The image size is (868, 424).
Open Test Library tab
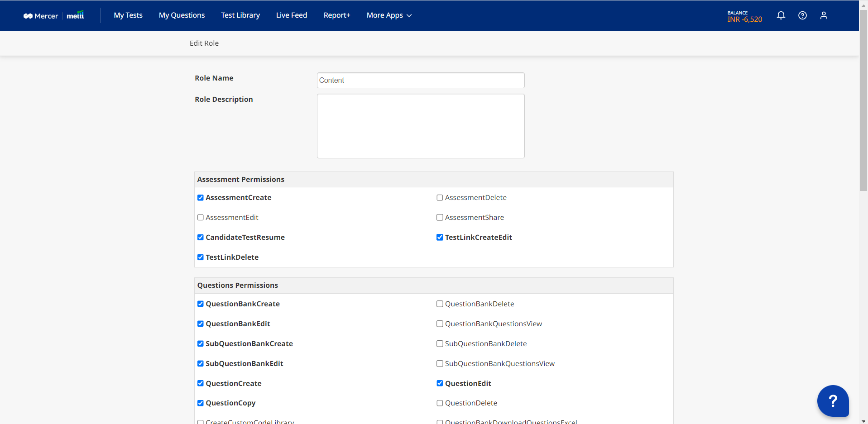point(240,15)
